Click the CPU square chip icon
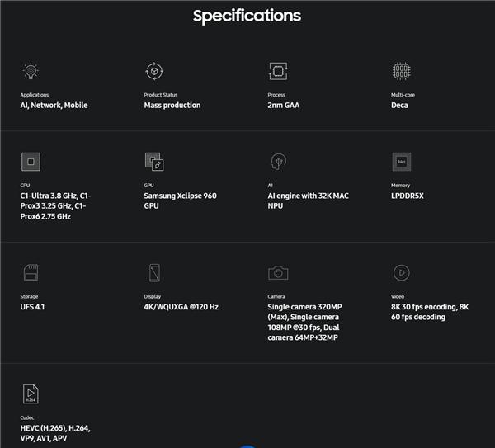Screen dimensions: 495x448 point(31,161)
